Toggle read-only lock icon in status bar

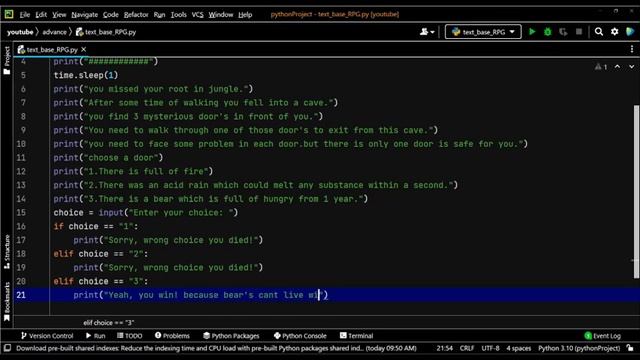(630, 348)
